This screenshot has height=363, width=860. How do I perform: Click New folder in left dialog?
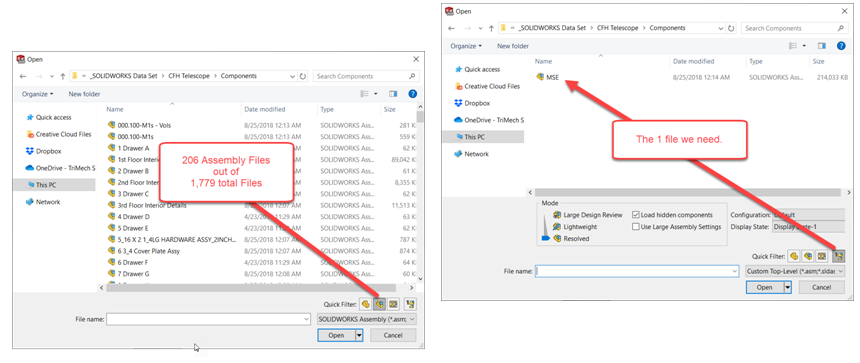[x=83, y=94]
